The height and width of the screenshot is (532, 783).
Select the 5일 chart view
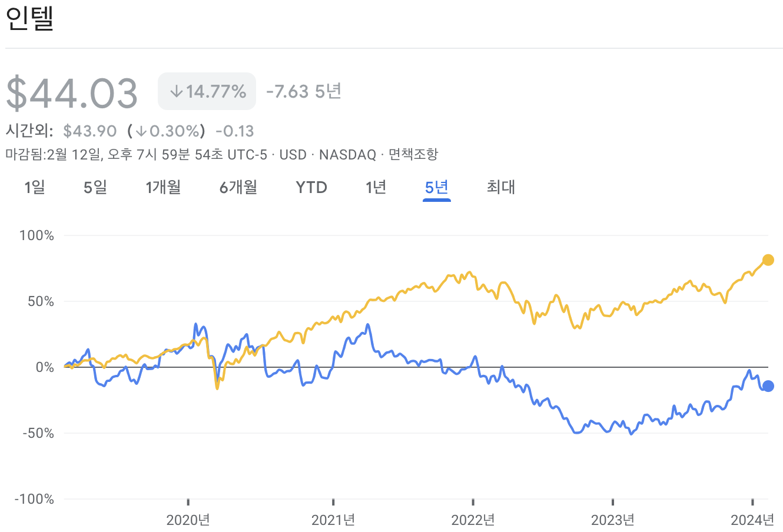click(94, 187)
